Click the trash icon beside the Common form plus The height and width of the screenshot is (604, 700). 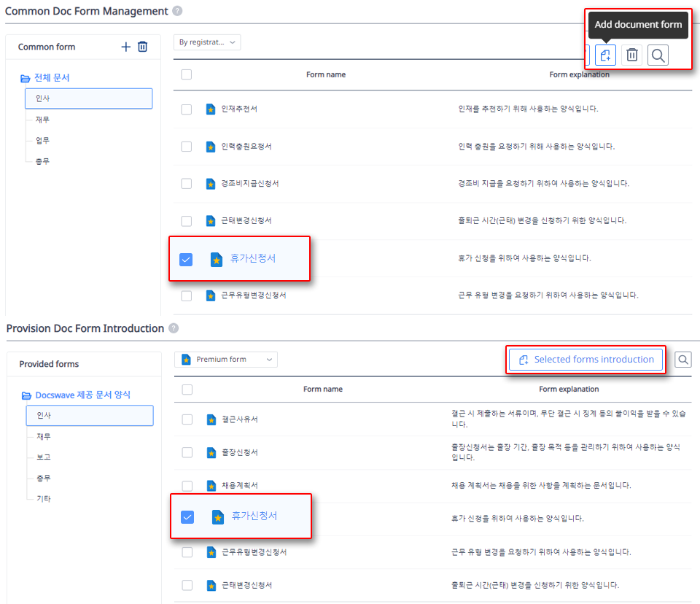pos(143,47)
